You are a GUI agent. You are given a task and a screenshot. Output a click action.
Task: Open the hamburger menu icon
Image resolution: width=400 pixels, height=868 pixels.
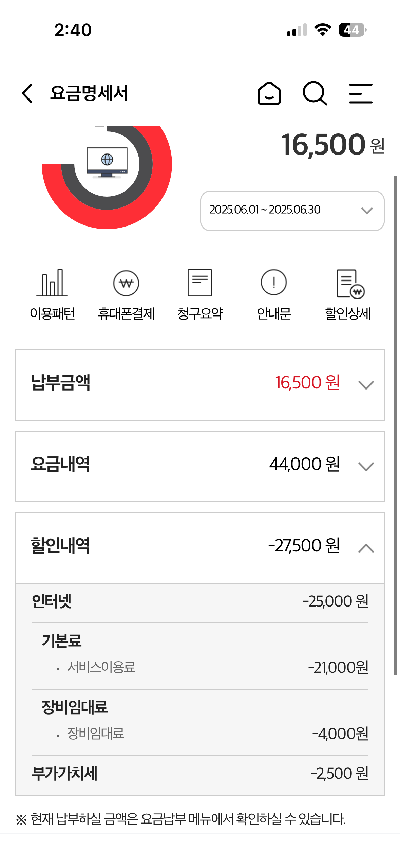click(361, 93)
